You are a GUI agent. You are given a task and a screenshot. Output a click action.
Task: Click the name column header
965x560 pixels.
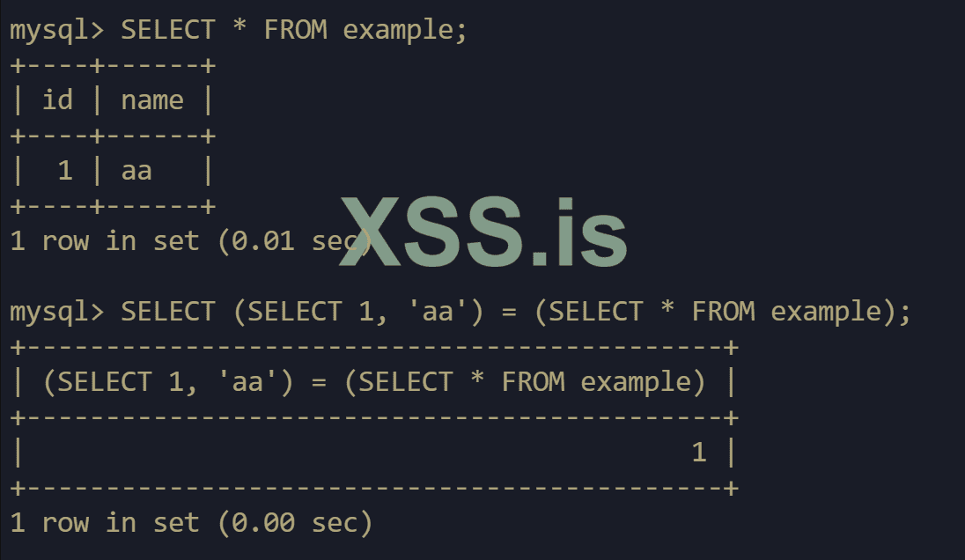tap(152, 100)
